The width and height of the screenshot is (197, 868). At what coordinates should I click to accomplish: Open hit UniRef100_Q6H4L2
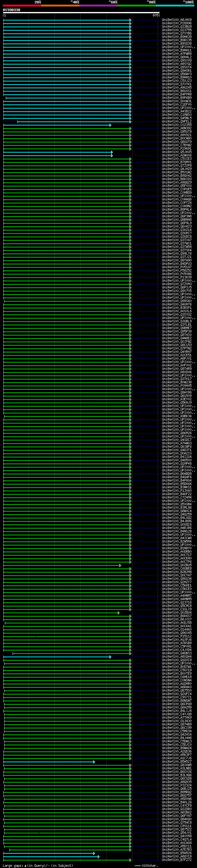tap(177, 57)
